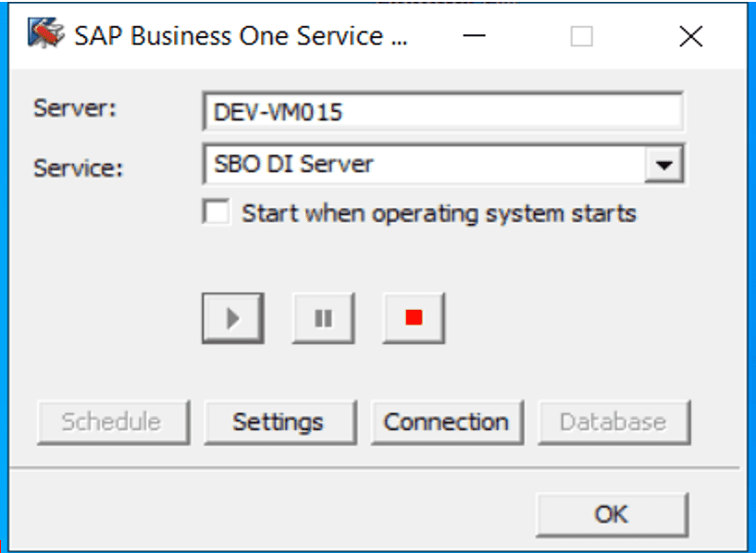Open the Settings dialog
The width and height of the screenshot is (756, 553).
tap(279, 423)
